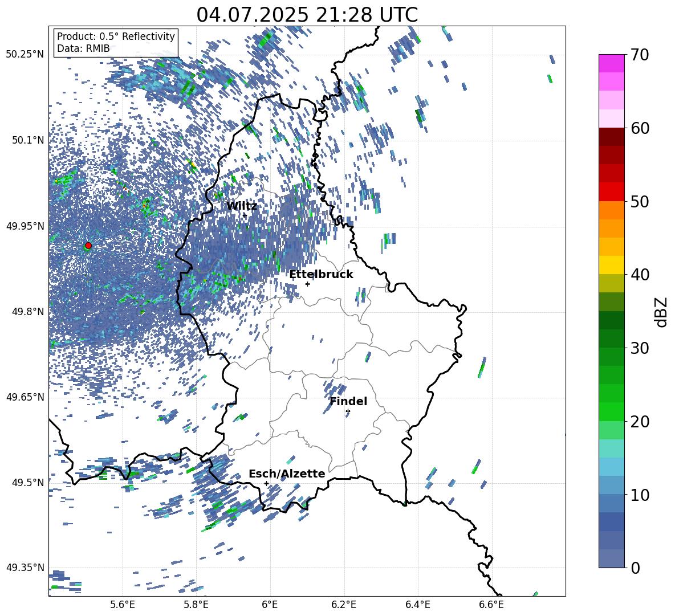Click the orange colorbar segment below 50

(x=611, y=210)
